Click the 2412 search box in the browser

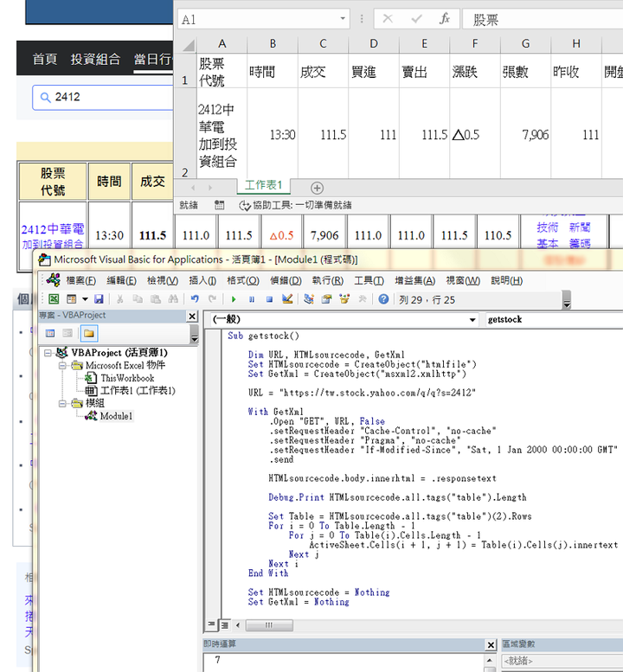[103, 97]
